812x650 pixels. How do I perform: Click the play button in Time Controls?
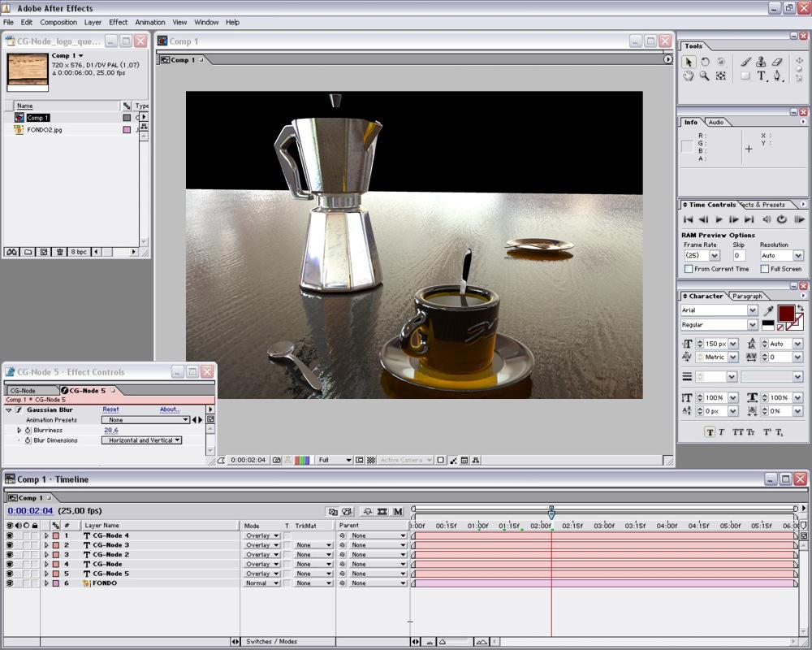point(719,219)
